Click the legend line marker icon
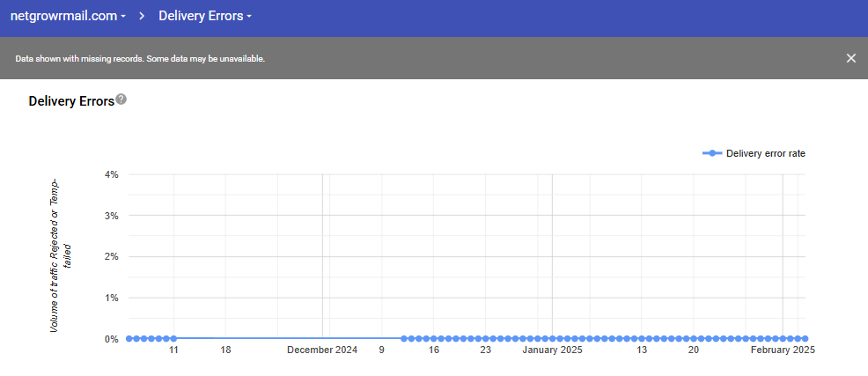The width and height of the screenshot is (868, 376). [712, 153]
